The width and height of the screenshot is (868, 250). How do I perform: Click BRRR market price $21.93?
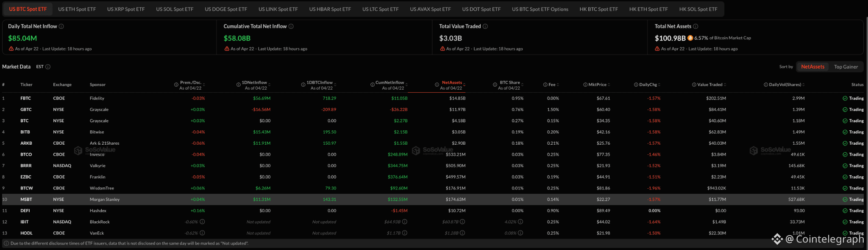603,166
